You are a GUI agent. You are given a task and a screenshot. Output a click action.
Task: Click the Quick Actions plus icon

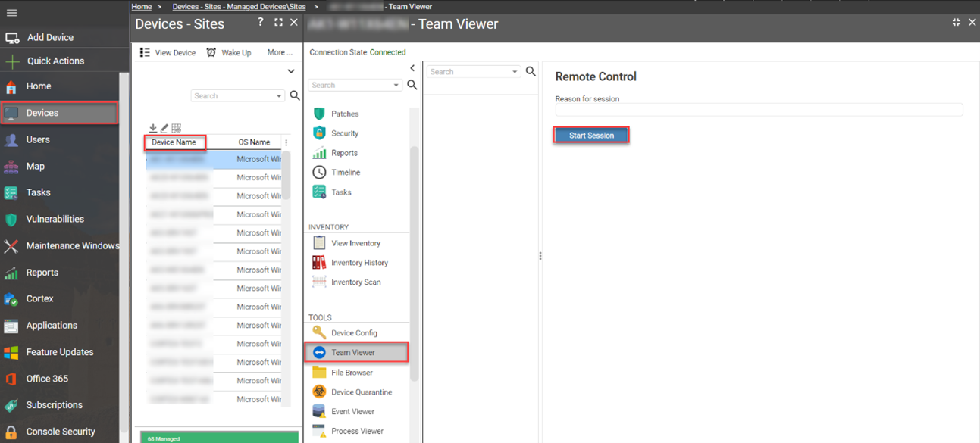click(x=11, y=61)
